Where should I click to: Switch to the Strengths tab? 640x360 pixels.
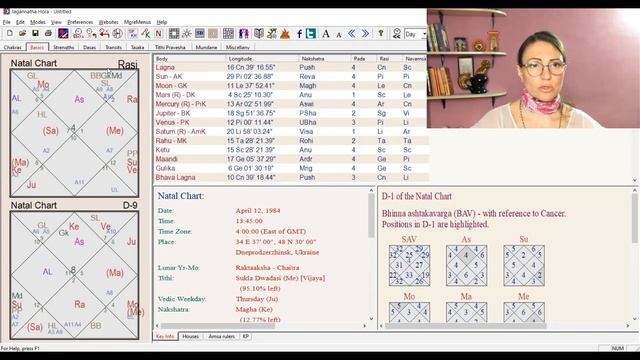pos(64,47)
